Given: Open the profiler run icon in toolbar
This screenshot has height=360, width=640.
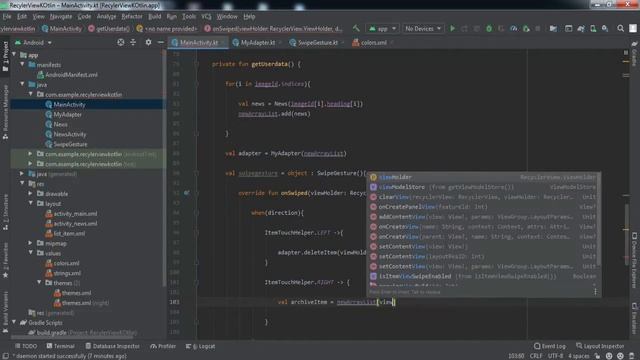Looking at the screenshot, I should pyautogui.click(x=513, y=29).
